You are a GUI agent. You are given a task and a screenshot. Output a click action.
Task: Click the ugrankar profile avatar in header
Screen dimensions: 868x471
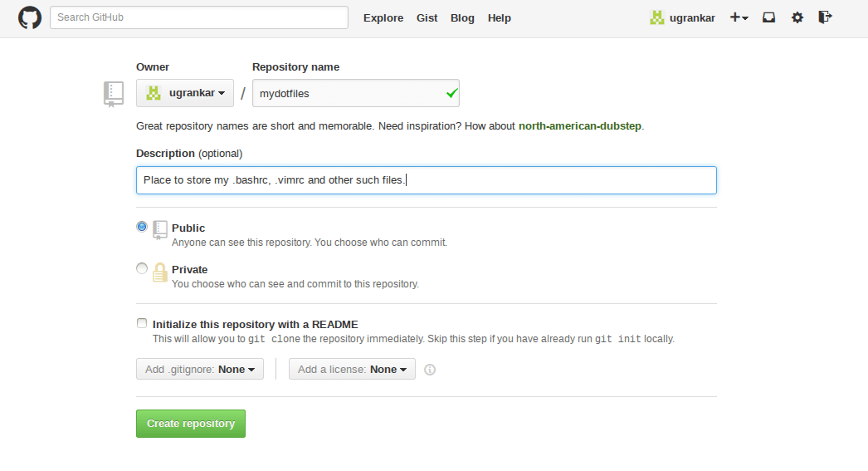pos(657,17)
